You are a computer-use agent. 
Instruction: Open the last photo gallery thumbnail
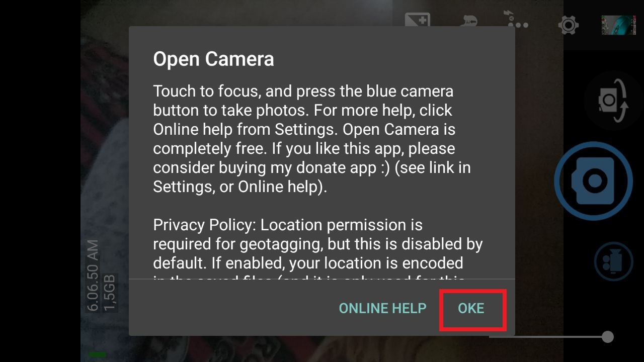pyautogui.click(x=618, y=25)
